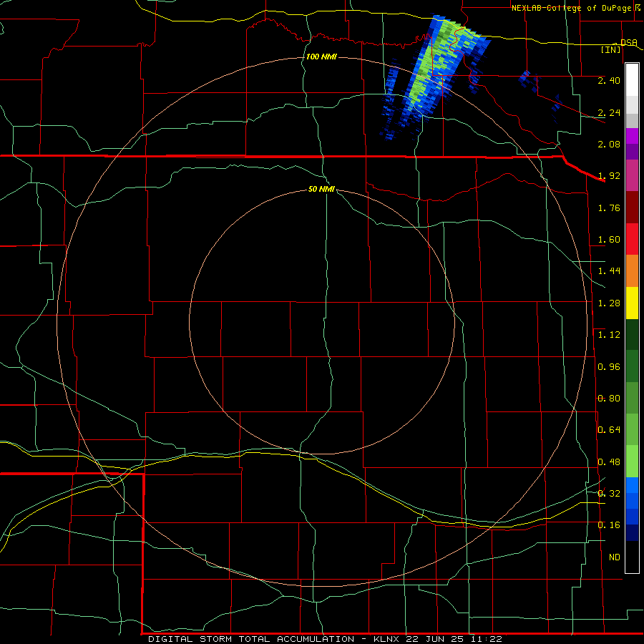Select the 1.92 legend value
This screenshot has height=644, width=644.
(x=609, y=176)
